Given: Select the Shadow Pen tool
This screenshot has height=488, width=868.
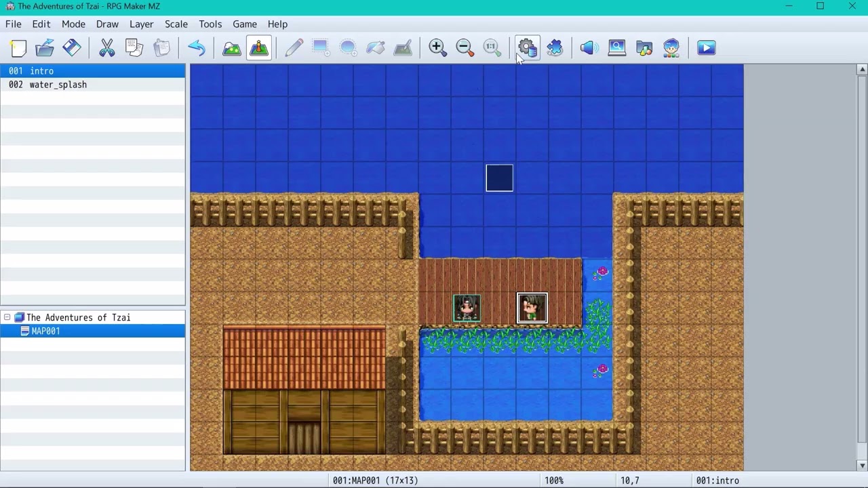Looking at the screenshot, I should [403, 48].
